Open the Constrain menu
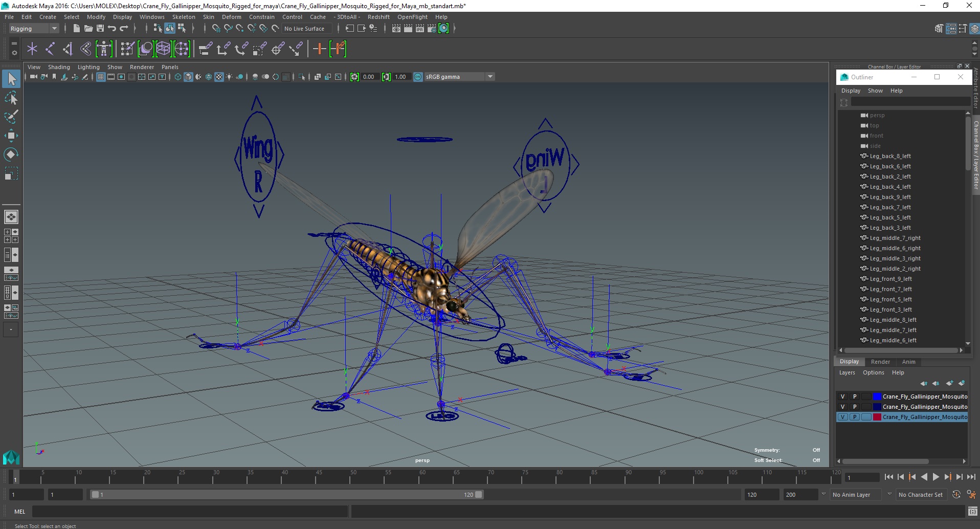The image size is (980, 529). point(262,17)
